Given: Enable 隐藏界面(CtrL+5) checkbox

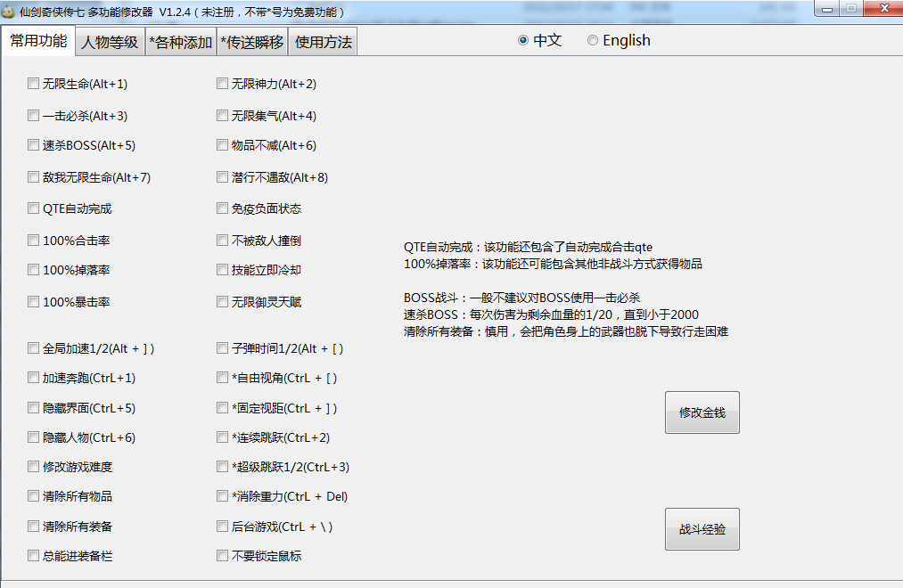Looking at the screenshot, I should [x=33, y=408].
